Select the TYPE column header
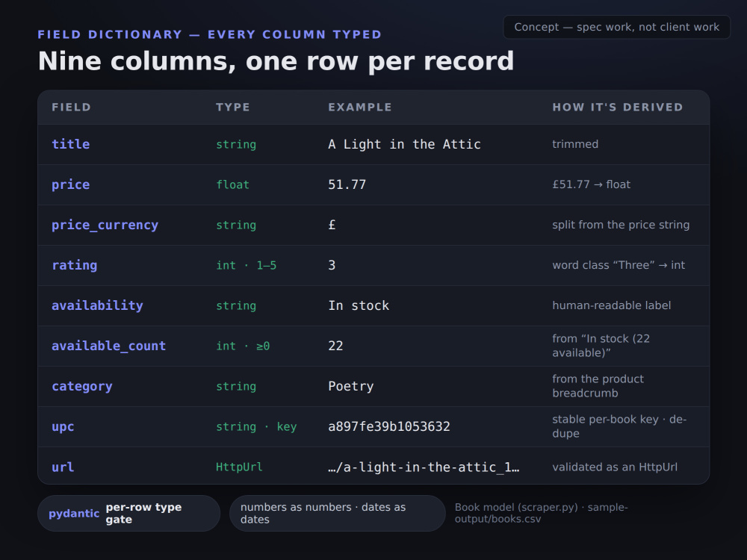747x560 pixels. click(x=233, y=107)
